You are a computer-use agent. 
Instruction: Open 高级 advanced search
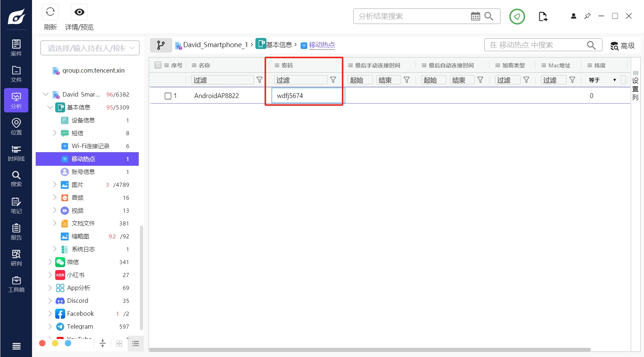point(623,46)
